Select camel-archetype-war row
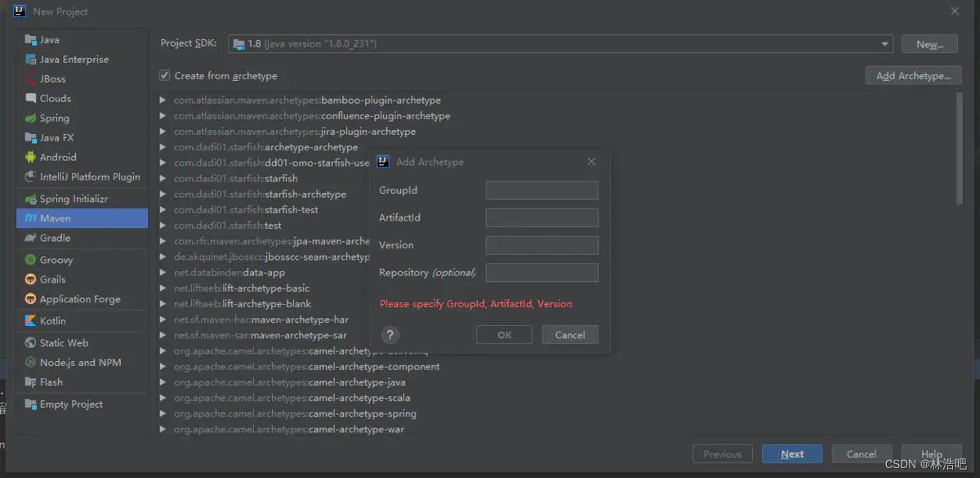The width and height of the screenshot is (980, 478). 288,429
